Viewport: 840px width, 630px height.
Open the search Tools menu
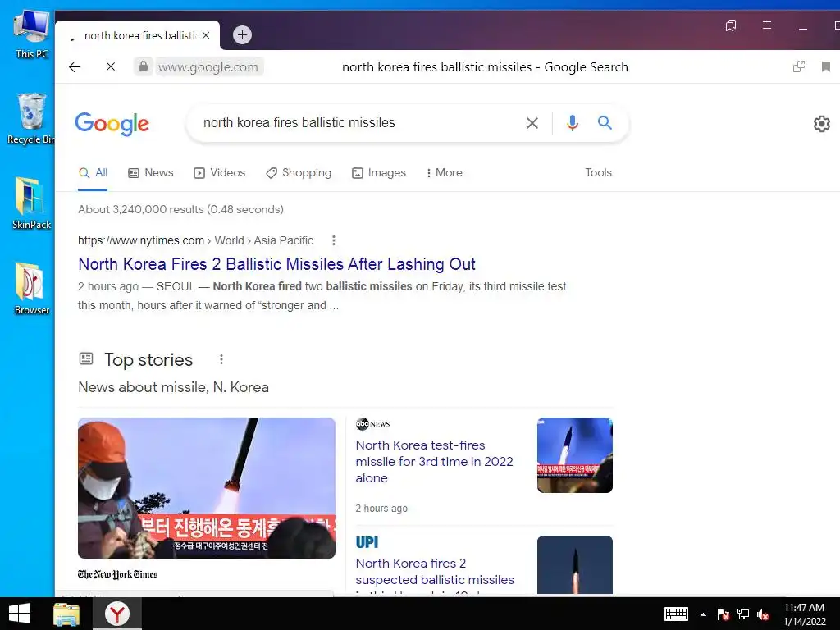(x=598, y=172)
